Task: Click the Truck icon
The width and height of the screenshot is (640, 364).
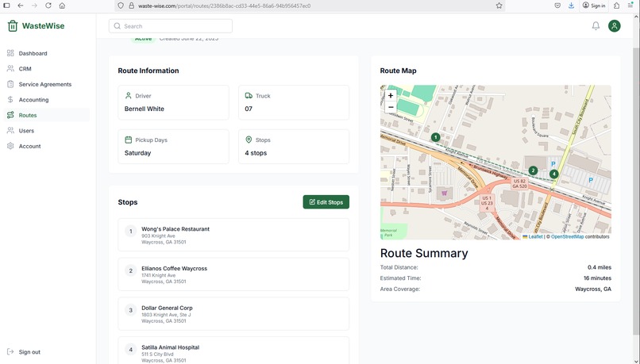Action: pos(249,95)
